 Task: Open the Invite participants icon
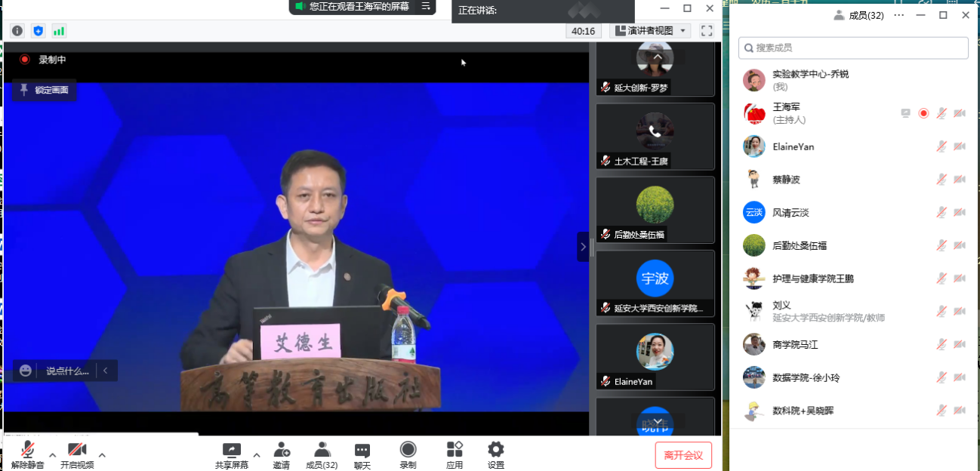tap(282, 455)
